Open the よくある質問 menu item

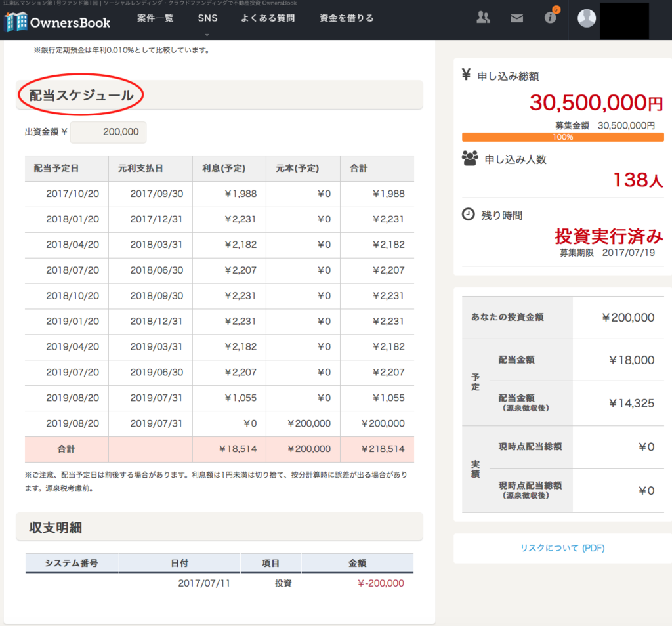[x=268, y=18]
